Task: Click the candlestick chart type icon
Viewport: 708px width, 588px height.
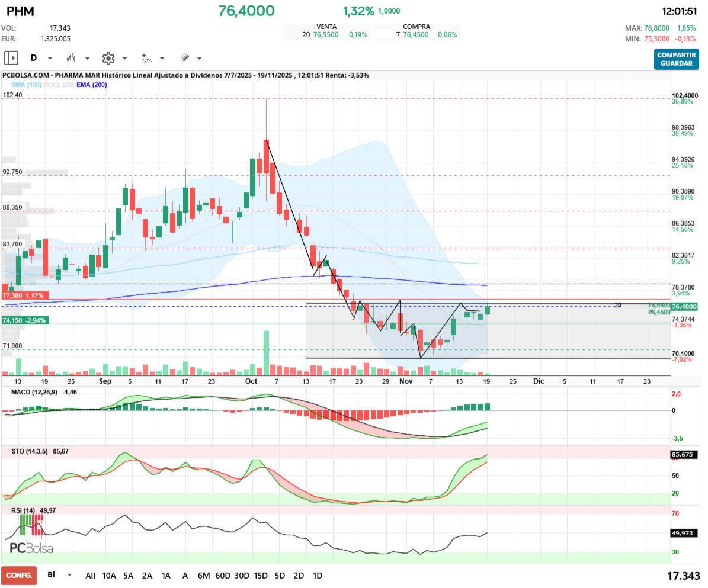Action: (x=72, y=58)
